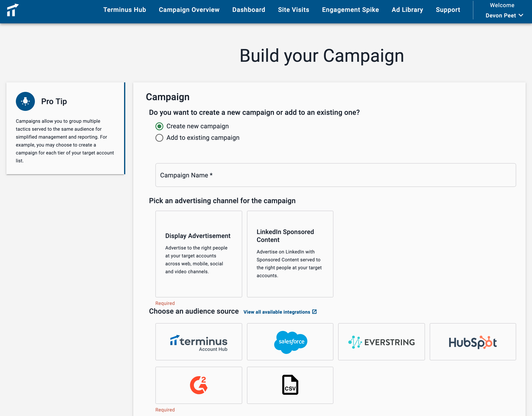The height and width of the screenshot is (416, 532).
Task: Select EverString as audience source
Action: coord(381,342)
